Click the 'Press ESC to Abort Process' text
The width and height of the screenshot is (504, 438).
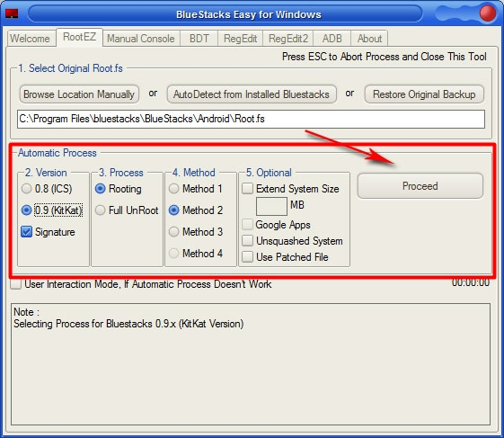[x=385, y=57]
